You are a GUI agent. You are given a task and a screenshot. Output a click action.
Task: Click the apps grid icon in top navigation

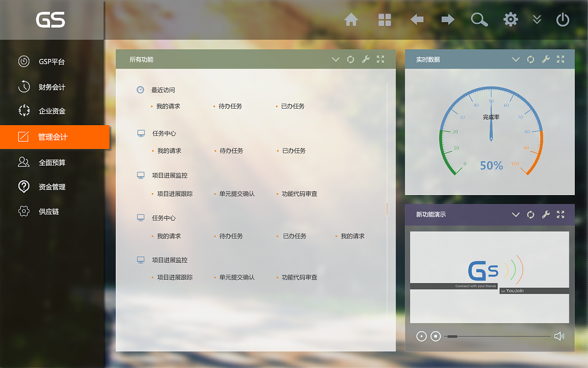384,19
